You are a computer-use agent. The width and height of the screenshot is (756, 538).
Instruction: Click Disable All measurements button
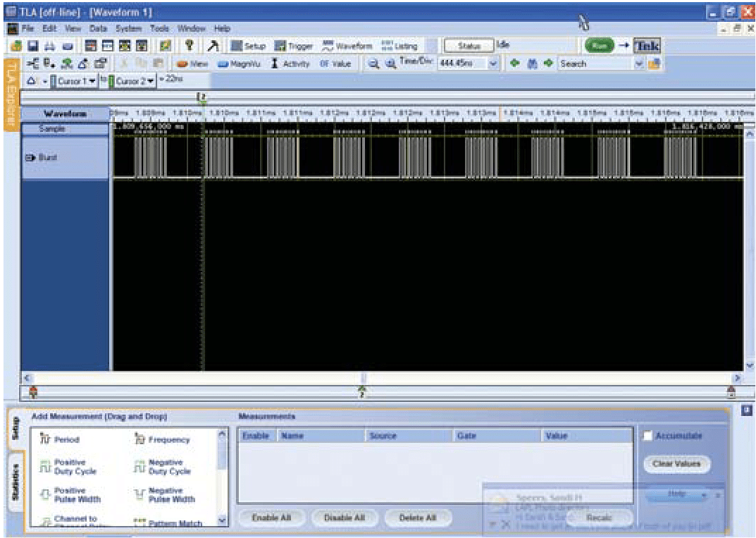pos(345,517)
